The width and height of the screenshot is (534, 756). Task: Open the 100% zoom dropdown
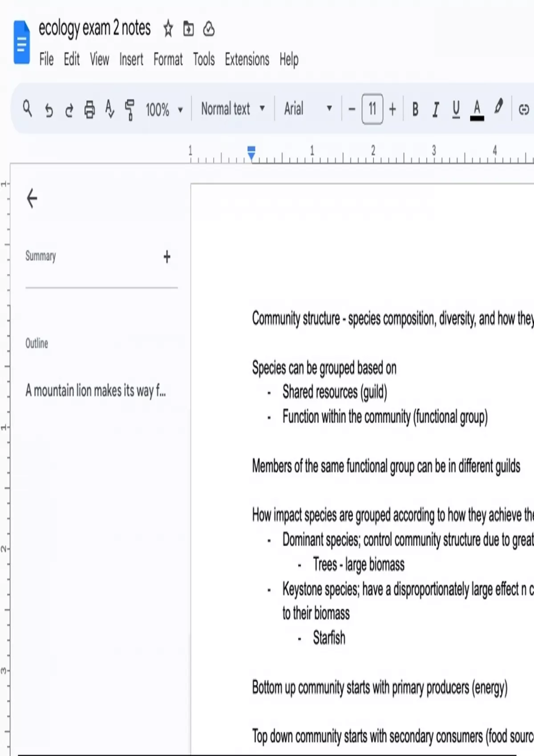click(x=164, y=109)
